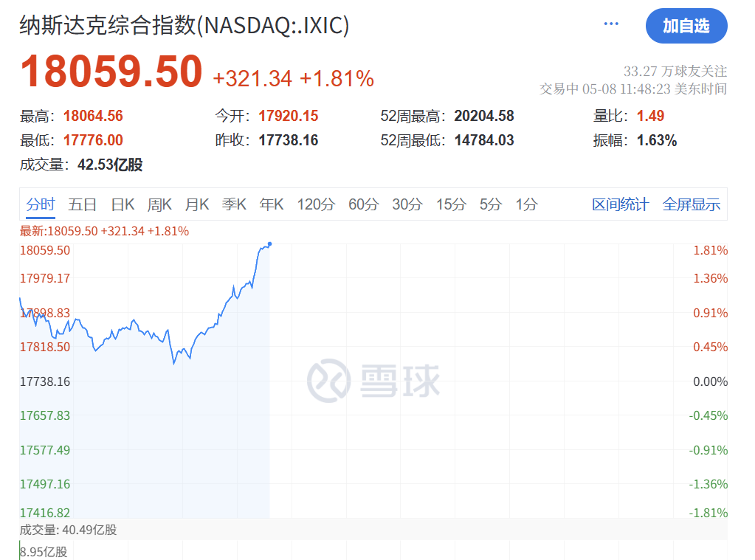The image size is (755, 560).
Task: Click the 17577.49 price axis label
Action: (45, 450)
